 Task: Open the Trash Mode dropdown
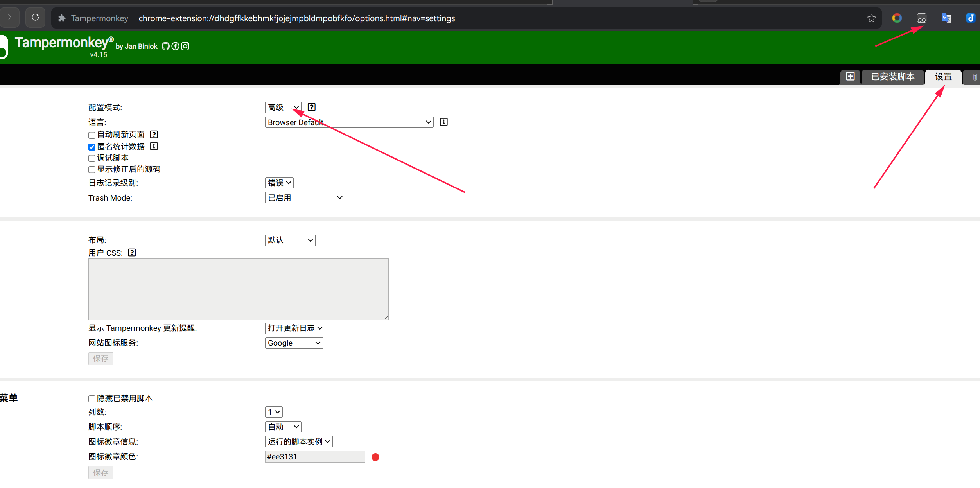[304, 197]
